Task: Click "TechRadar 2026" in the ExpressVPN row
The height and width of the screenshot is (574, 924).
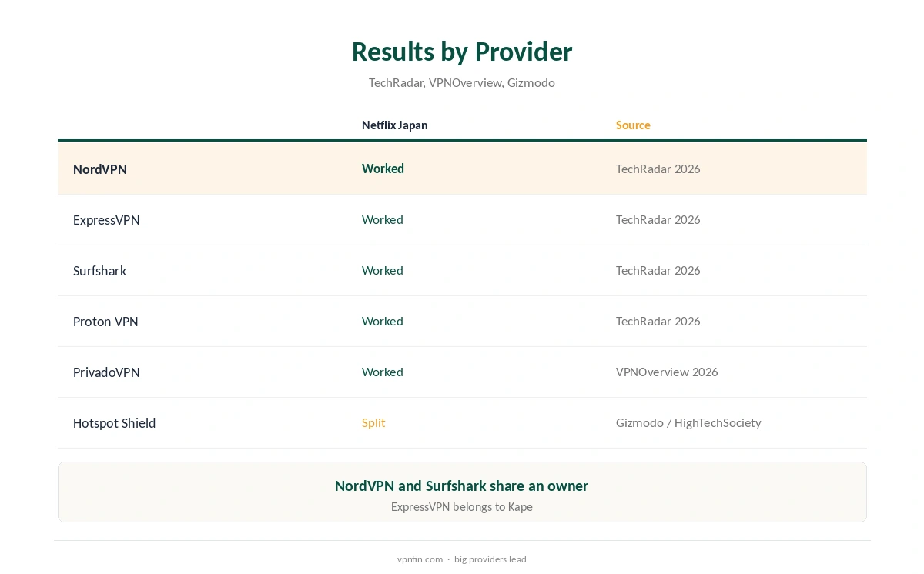Action: 658,219
